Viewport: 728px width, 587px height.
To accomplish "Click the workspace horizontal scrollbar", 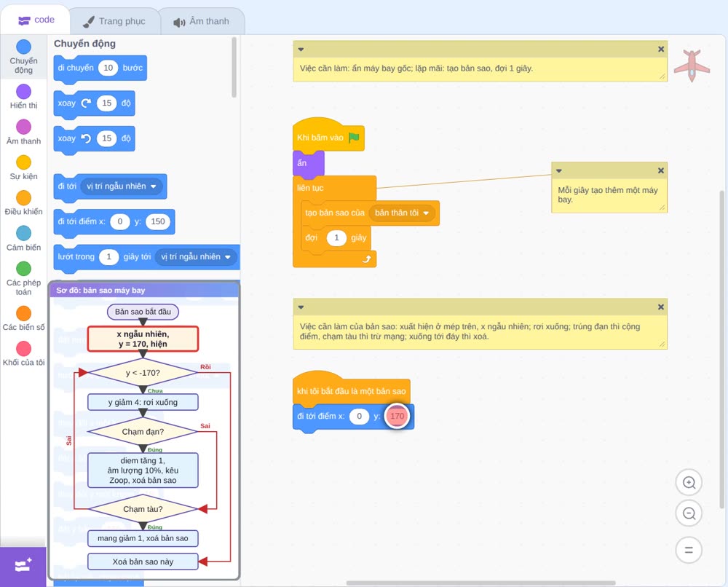I will pos(481,583).
